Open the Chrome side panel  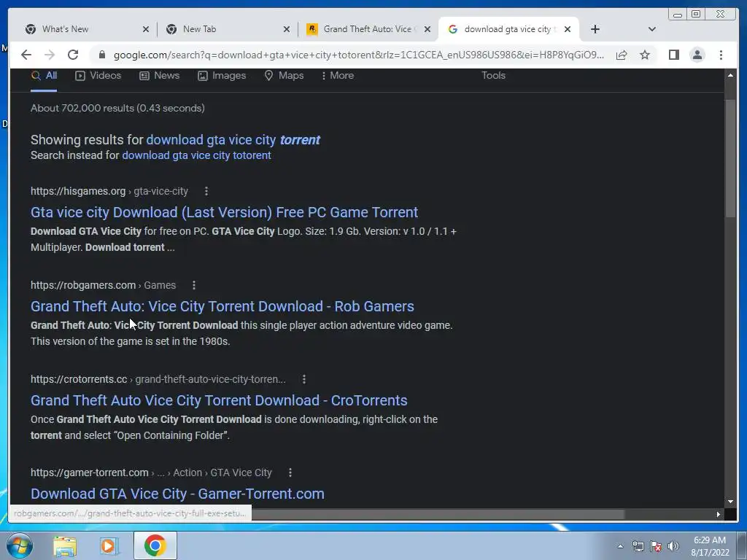point(673,55)
